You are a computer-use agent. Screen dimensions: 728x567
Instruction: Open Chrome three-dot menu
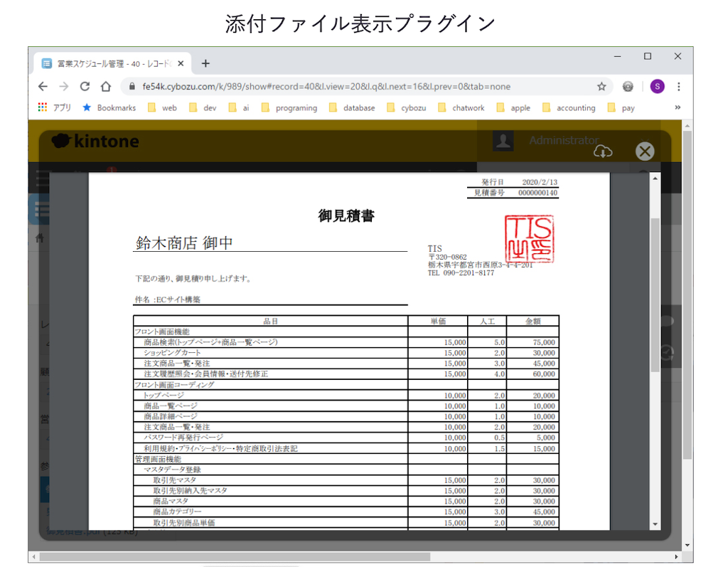pos(679,87)
